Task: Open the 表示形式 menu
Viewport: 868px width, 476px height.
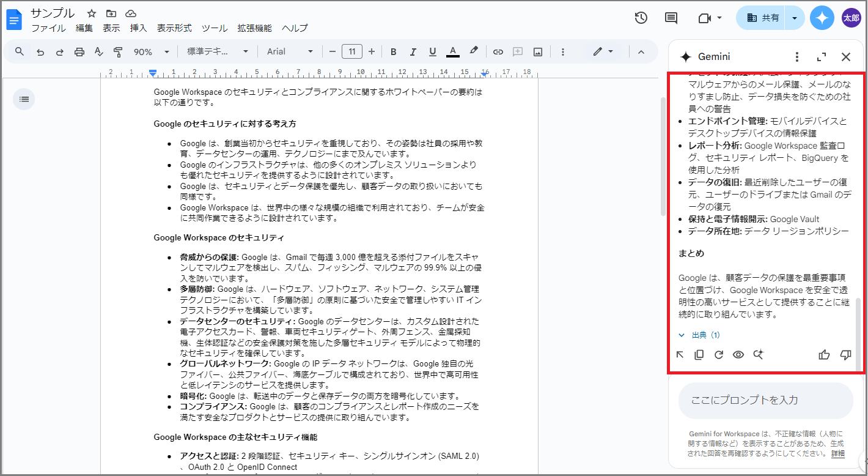Action: tap(174, 28)
